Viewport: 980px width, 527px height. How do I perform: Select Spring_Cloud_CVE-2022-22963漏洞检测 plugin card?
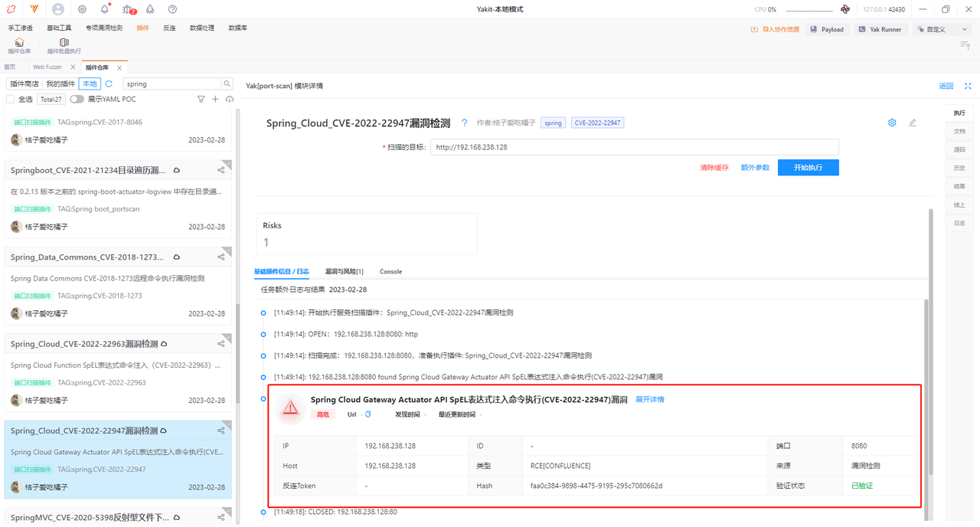point(118,372)
